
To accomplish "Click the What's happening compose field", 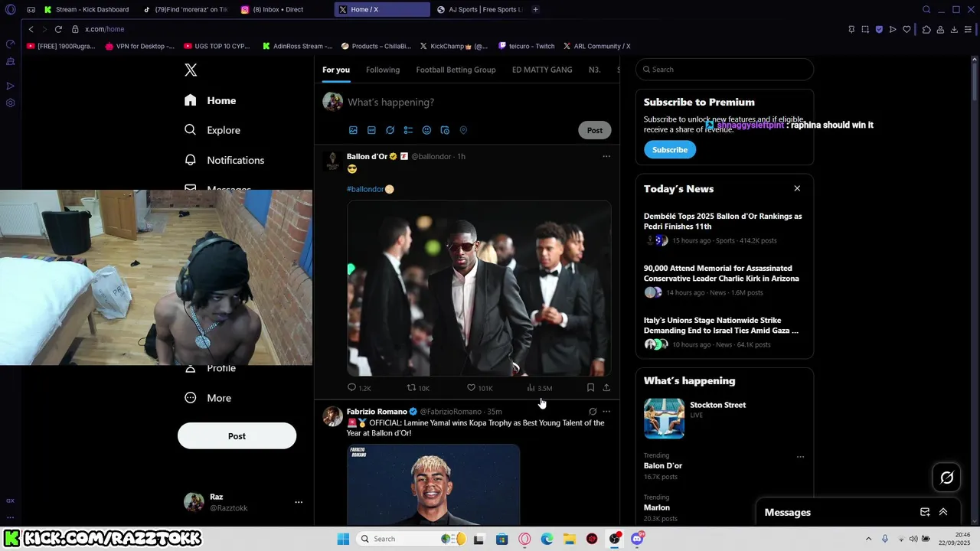I will [x=390, y=102].
